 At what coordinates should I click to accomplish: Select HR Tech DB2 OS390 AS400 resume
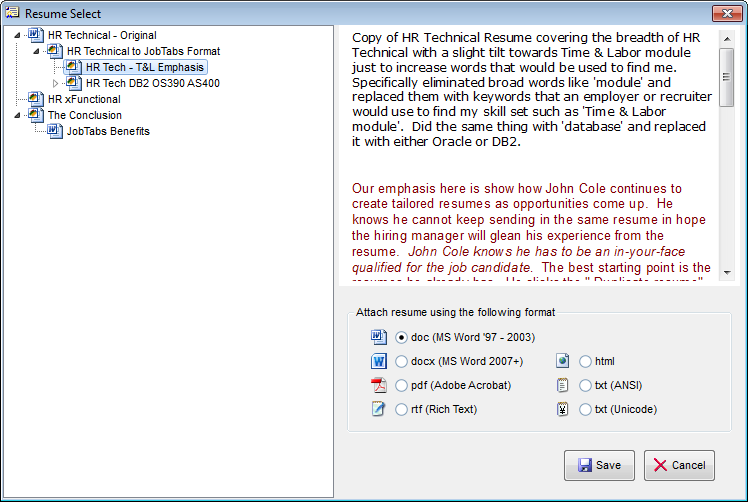click(x=153, y=83)
